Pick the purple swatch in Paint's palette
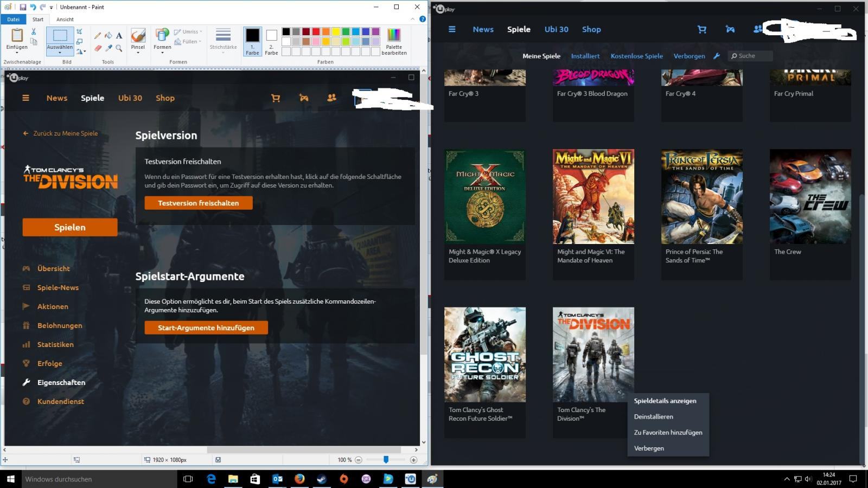868x488 pixels. click(x=375, y=31)
